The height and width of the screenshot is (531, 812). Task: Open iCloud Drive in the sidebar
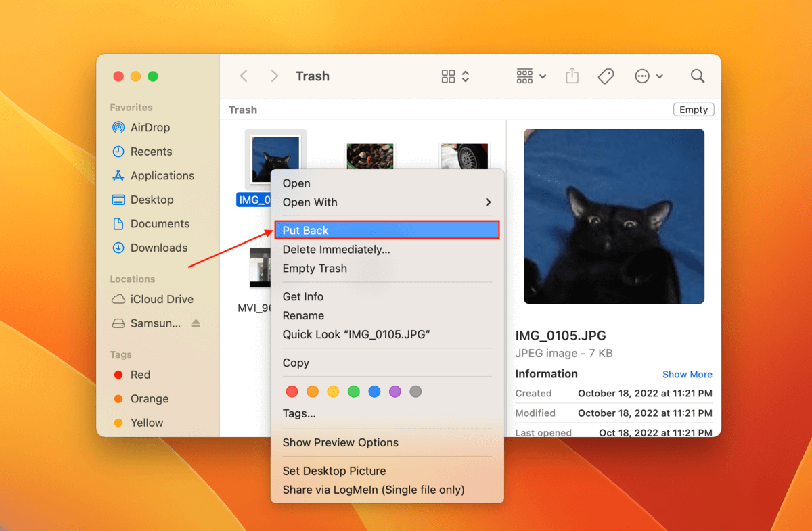[152, 299]
